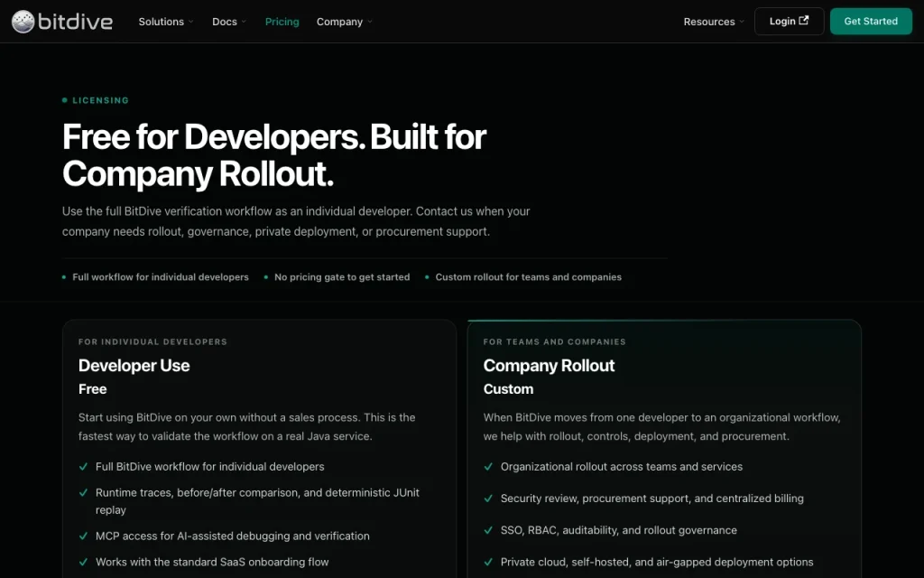Click 'FOR INDIVIDUAL DEVELOPERS' card label

(152, 342)
